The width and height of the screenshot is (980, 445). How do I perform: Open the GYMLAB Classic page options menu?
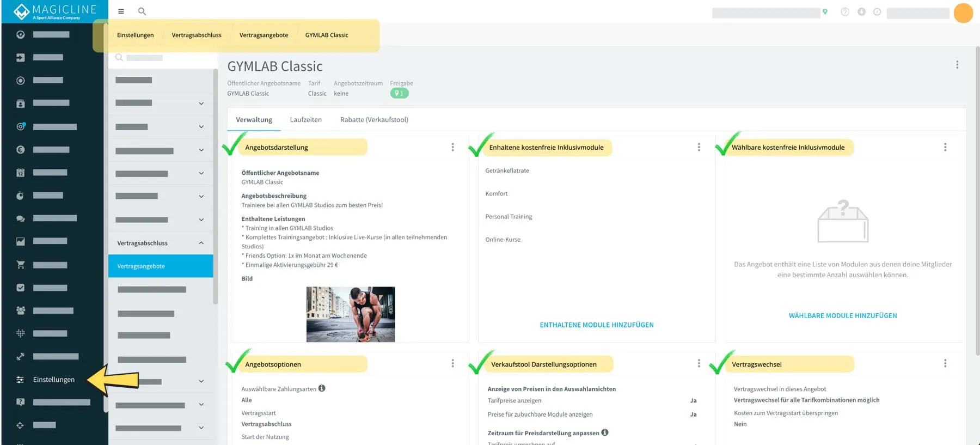(957, 65)
